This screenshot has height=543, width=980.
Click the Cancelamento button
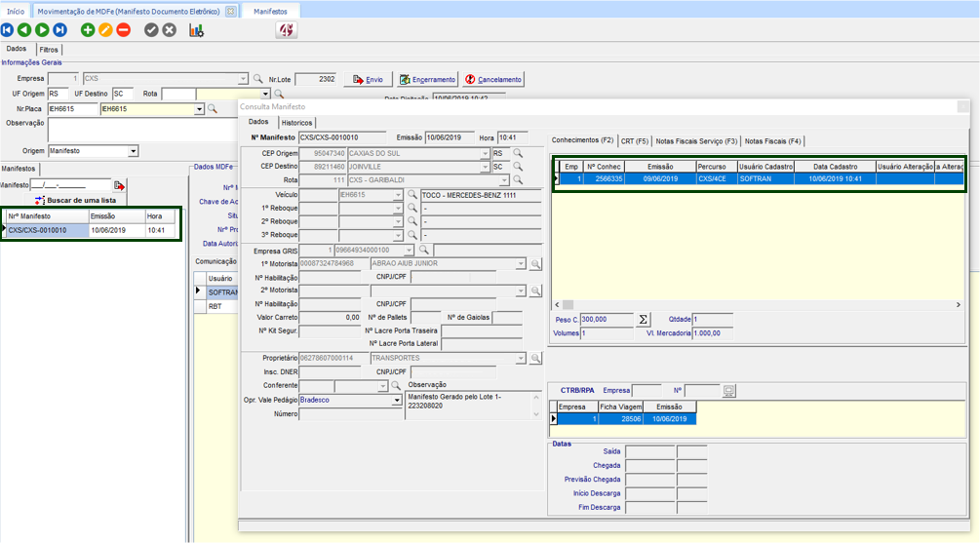(493, 79)
